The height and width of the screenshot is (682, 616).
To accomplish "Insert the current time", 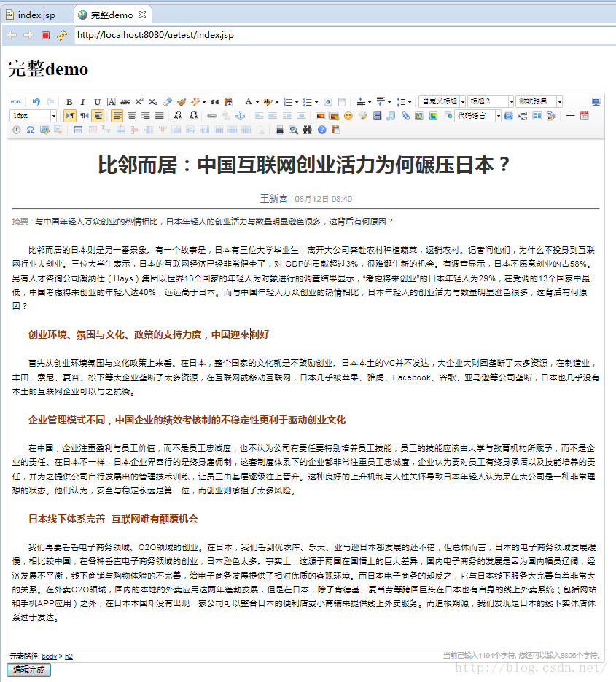I will pyautogui.click(x=16, y=130).
